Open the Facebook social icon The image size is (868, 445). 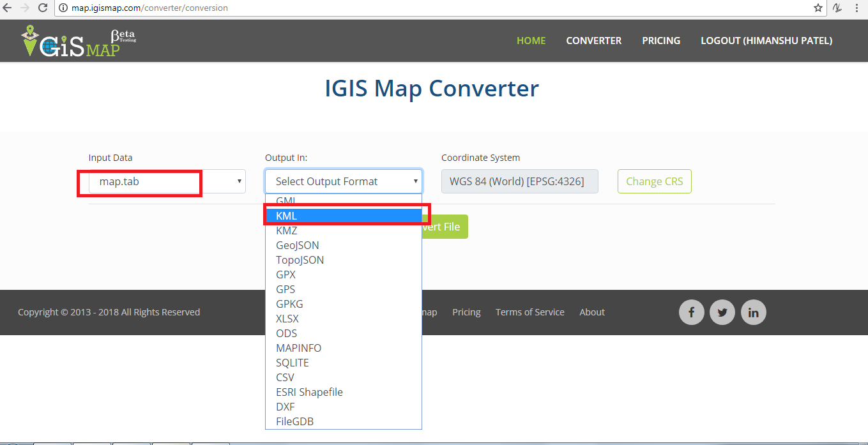click(691, 312)
